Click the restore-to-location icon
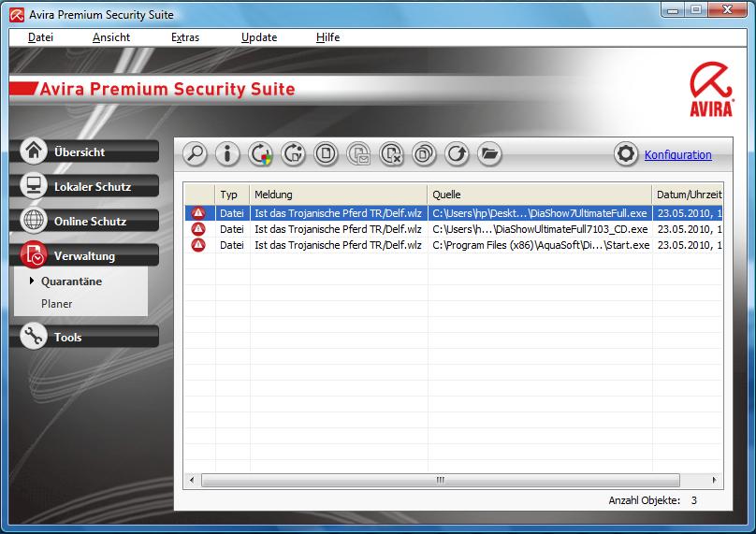This screenshot has width=756, height=534. point(293,154)
